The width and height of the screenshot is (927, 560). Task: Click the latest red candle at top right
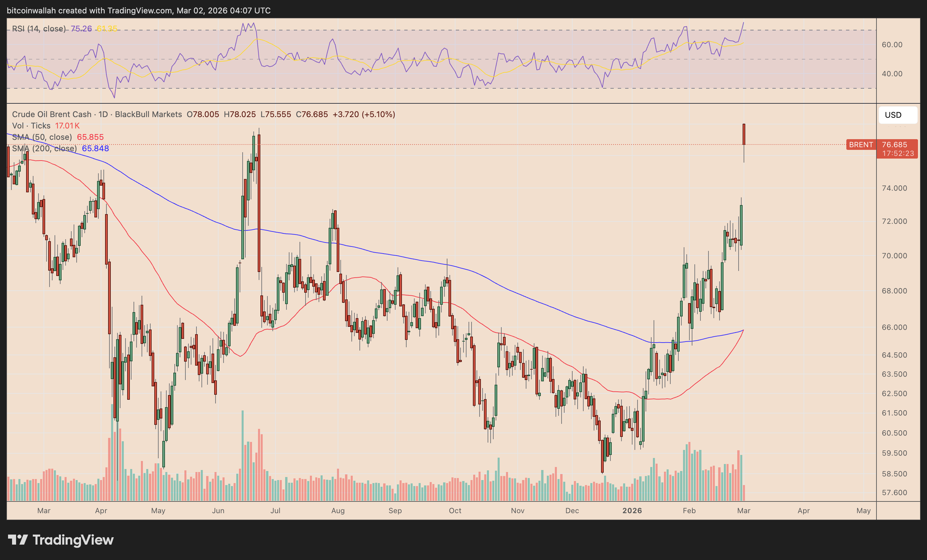pos(744,134)
